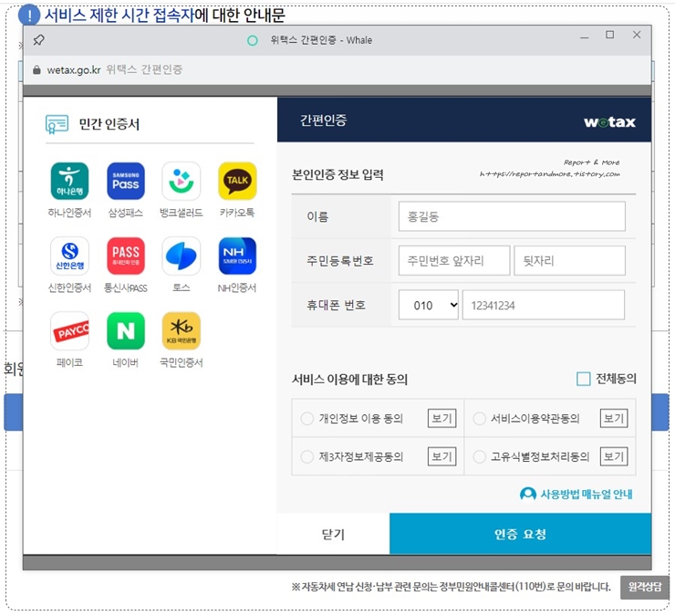Viewport: 675px width, 616px height.
Task: Click the 뒷자리 input field
Action: 569,261
